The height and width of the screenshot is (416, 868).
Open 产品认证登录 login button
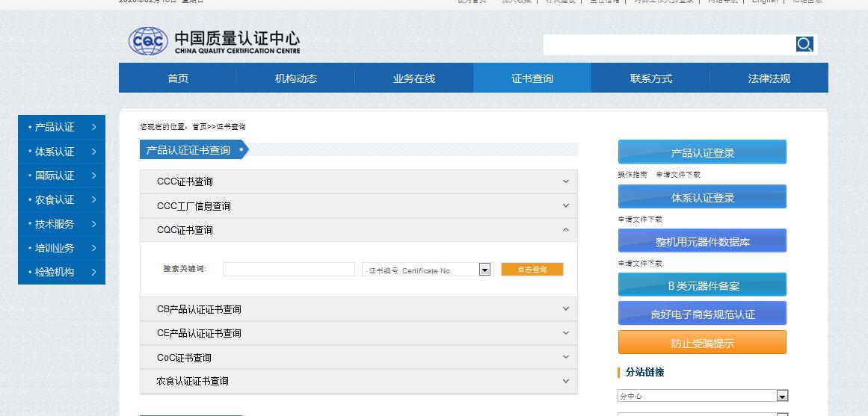702,152
